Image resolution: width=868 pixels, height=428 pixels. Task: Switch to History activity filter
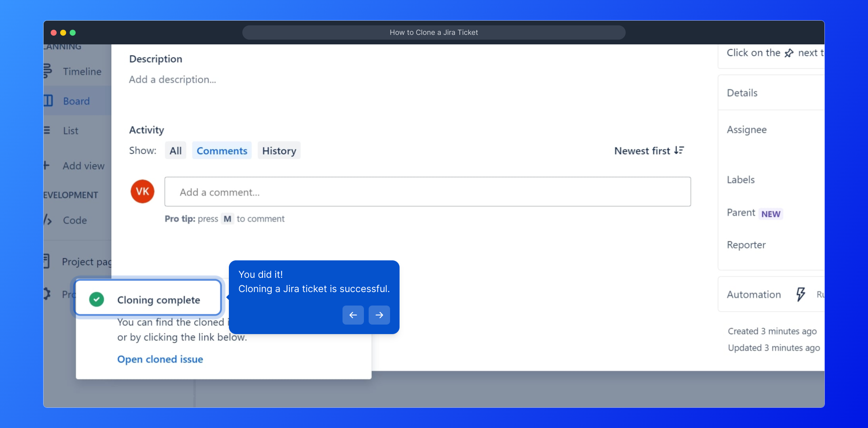tap(279, 151)
